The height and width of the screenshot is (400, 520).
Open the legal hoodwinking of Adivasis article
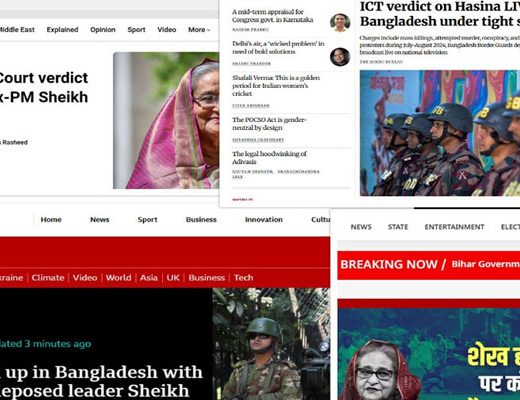coord(269,158)
